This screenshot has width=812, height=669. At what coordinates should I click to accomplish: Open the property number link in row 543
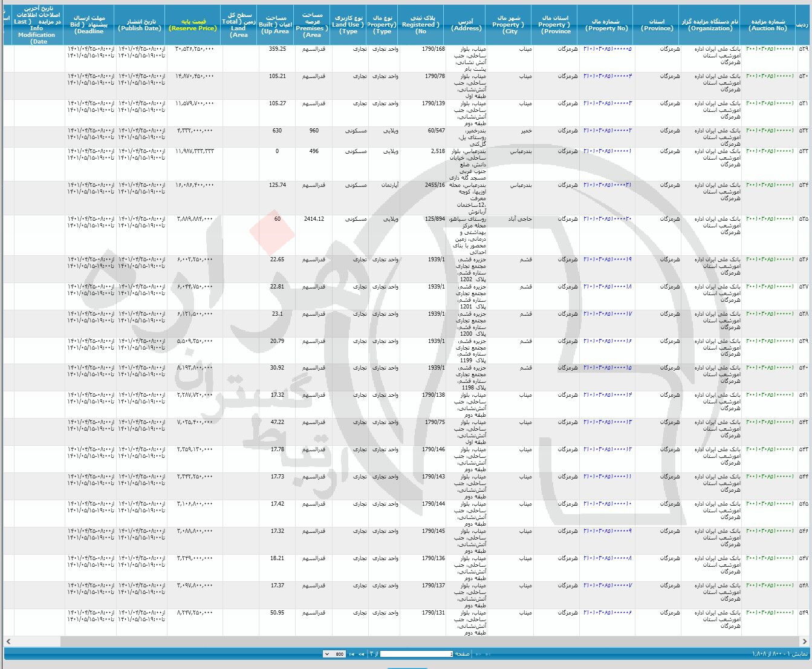608,449
